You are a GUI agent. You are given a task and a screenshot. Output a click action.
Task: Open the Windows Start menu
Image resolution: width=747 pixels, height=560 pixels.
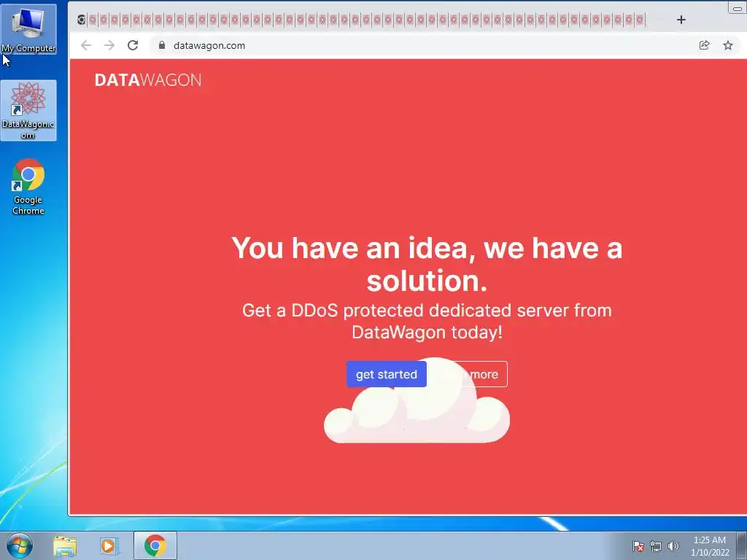[20, 545]
